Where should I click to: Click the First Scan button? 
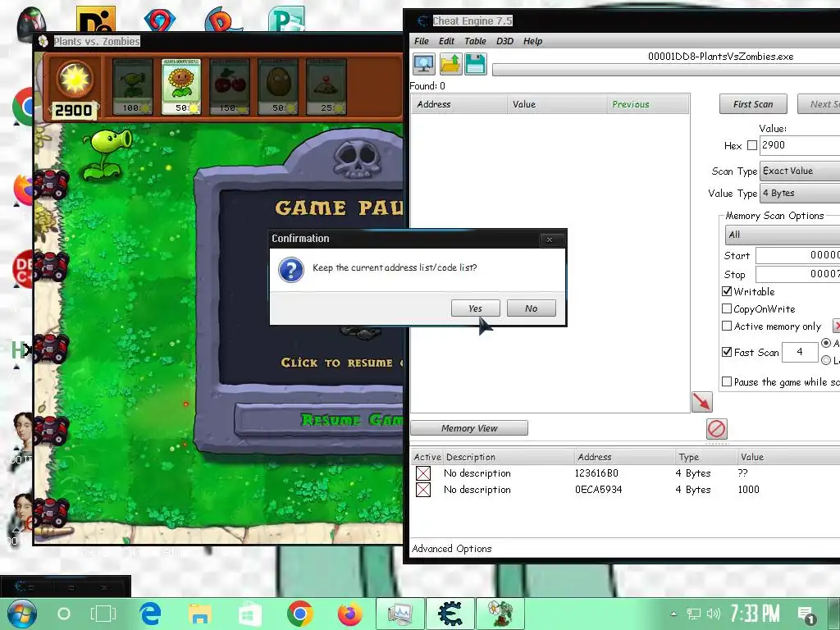753,104
